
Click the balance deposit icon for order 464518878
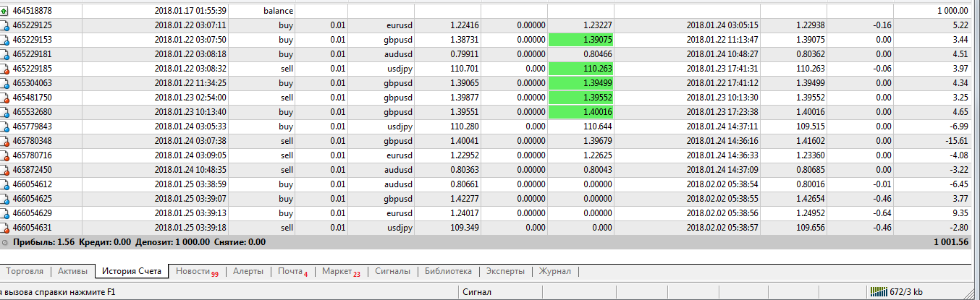[x=4, y=11]
